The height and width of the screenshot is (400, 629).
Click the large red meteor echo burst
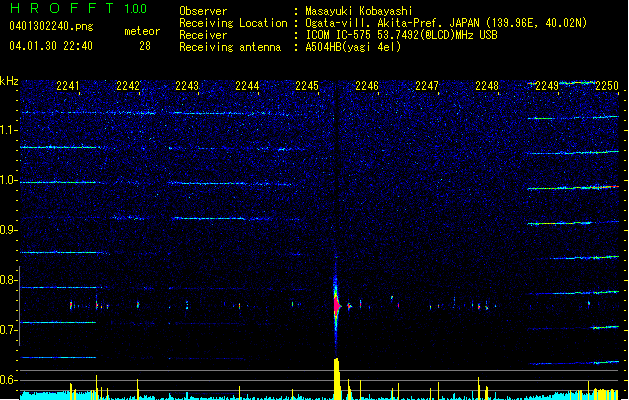336,305
